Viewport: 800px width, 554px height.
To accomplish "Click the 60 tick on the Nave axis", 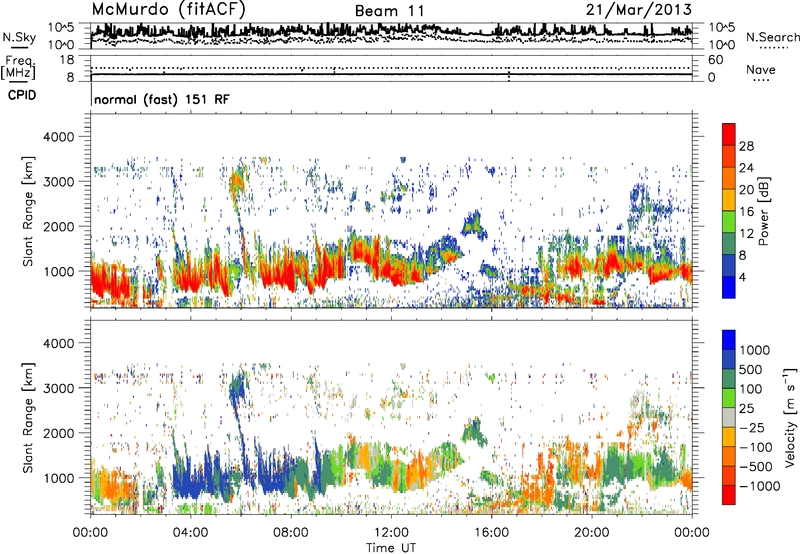I will pos(715,60).
